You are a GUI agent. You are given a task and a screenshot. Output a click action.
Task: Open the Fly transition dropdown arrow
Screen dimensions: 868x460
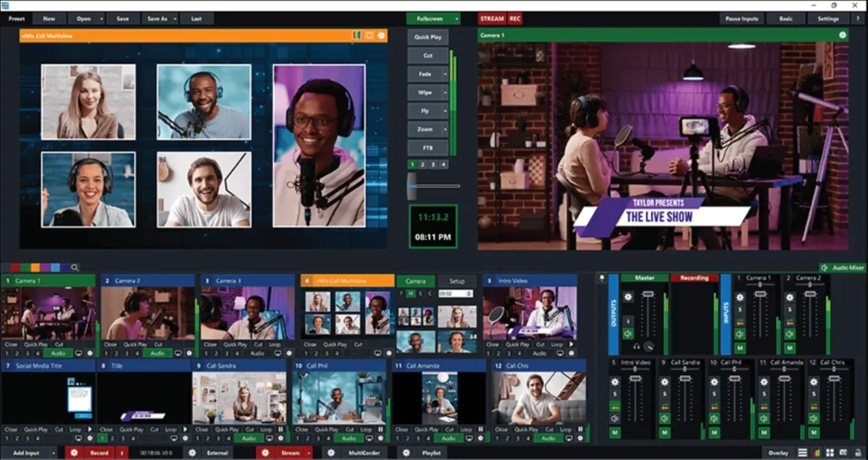[445, 111]
